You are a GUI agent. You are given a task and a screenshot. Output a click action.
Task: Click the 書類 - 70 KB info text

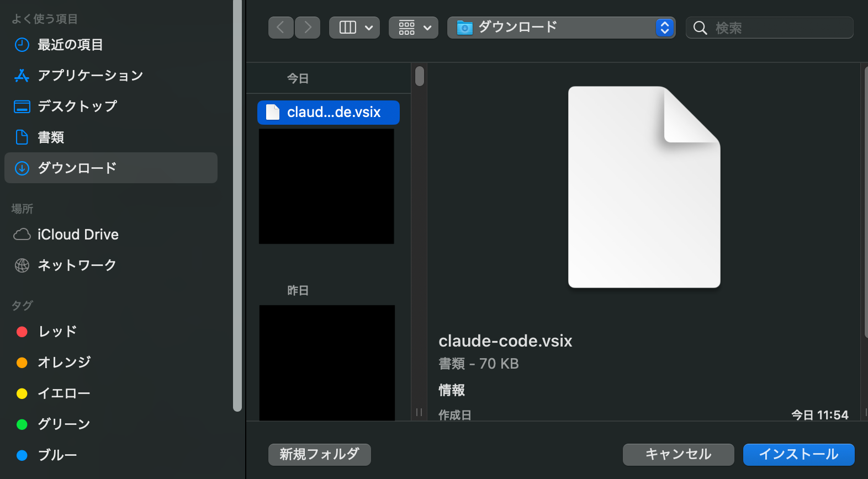pyautogui.click(x=479, y=364)
